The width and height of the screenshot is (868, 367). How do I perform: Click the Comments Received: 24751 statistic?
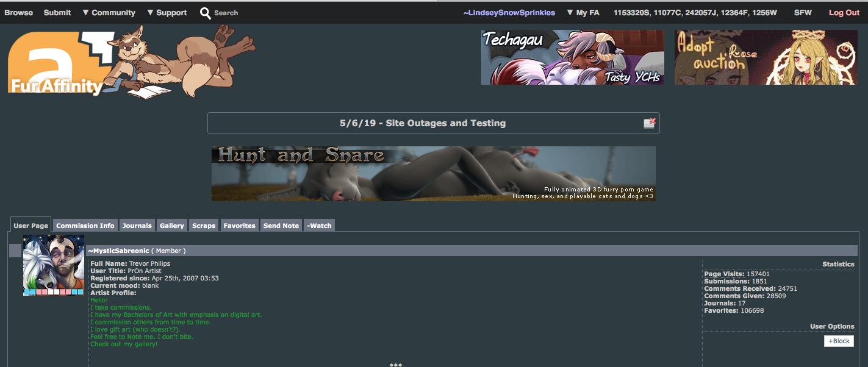click(750, 289)
